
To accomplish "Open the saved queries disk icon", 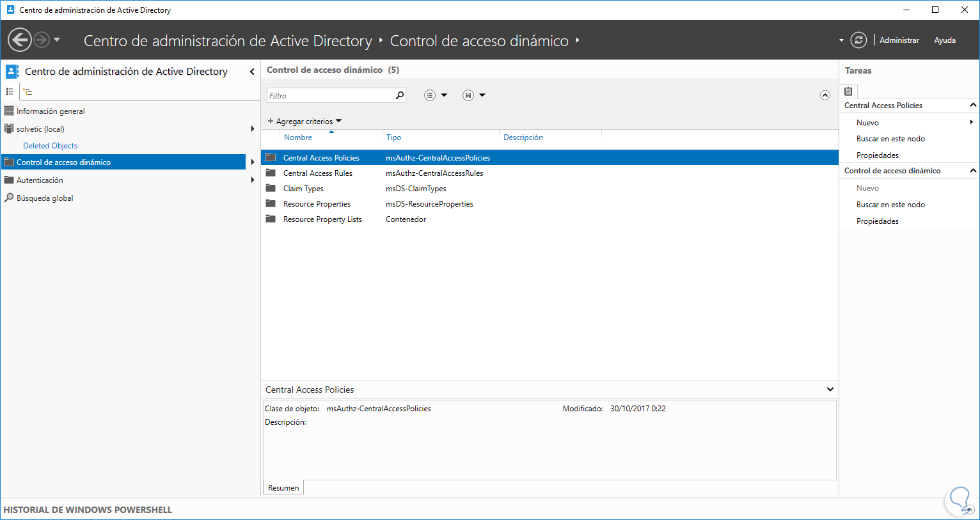I will [468, 95].
